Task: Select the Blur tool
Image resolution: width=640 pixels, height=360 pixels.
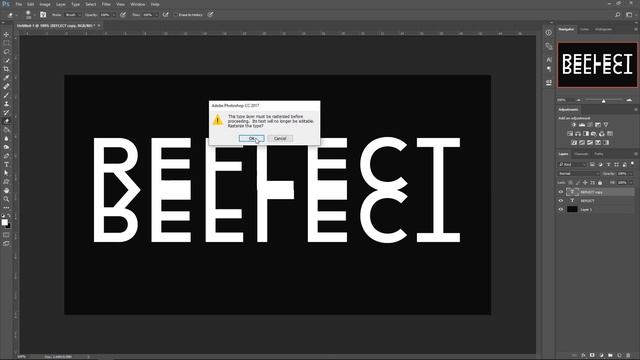Action: (6, 138)
